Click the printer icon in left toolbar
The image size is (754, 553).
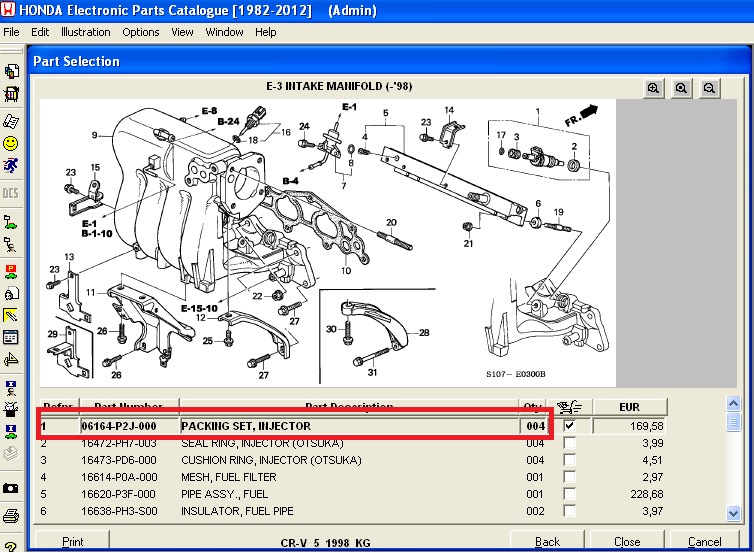click(11, 516)
